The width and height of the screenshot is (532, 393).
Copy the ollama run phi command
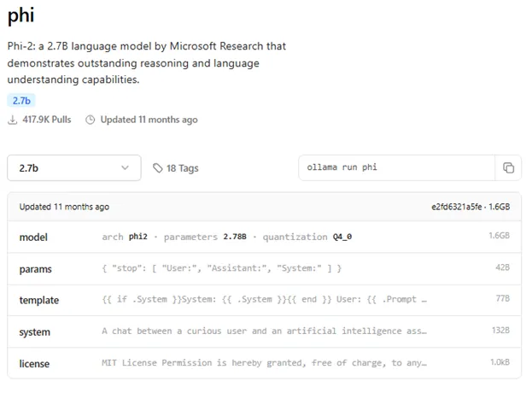(508, 167)
